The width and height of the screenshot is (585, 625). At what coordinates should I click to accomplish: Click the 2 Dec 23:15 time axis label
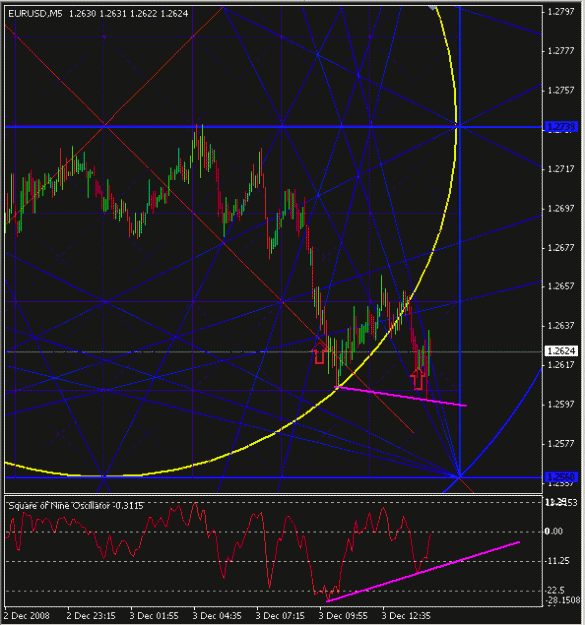91,615
